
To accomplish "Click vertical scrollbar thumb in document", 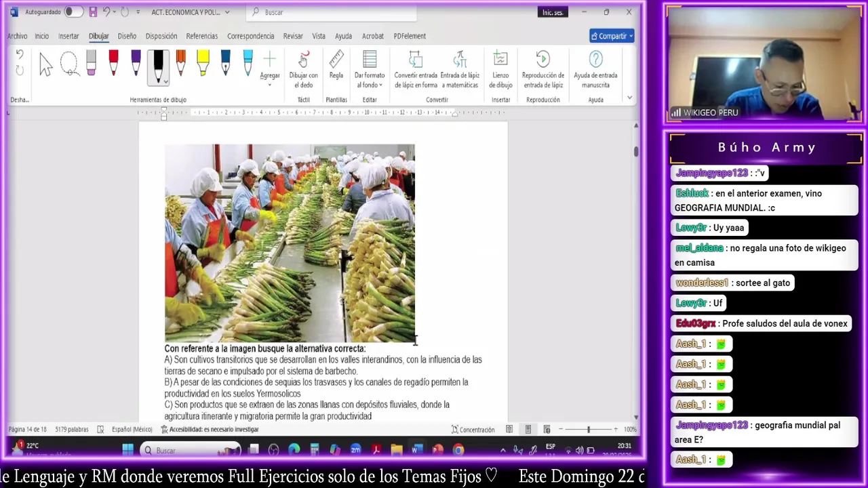I will pos(636,151).
